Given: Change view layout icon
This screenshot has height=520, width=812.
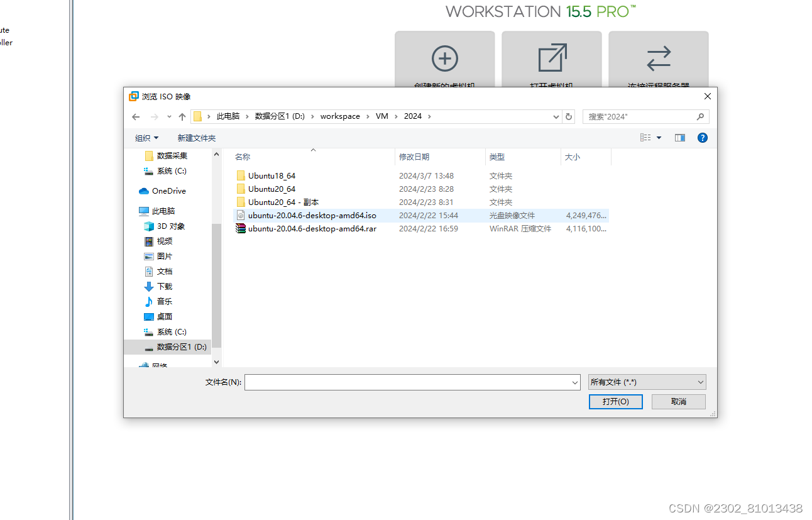Looking at the screenshot, I should (x=645, y=138).
